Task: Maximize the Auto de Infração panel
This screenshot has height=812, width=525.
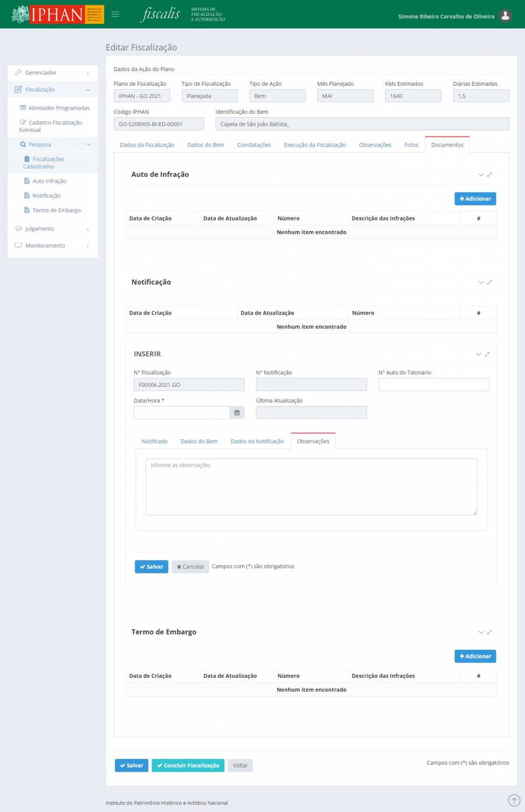Action: (x=489, y=174)
